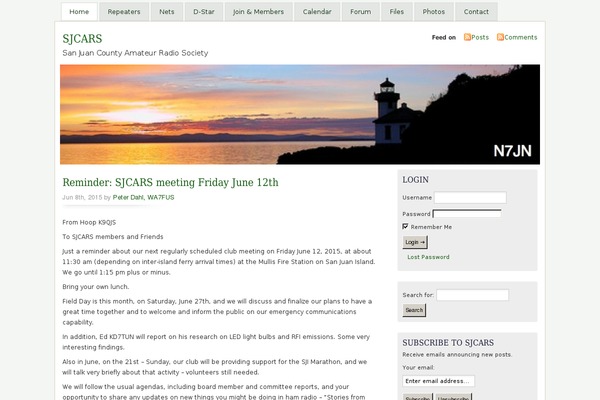Open the Forum tab
The width and height of the screenshot is (600, 400).
361,12
